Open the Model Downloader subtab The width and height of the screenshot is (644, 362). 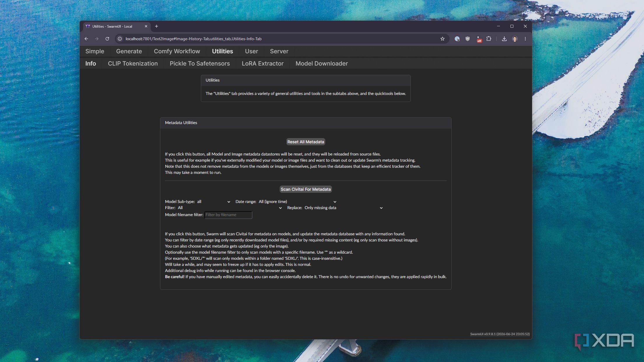coord(322,63)
